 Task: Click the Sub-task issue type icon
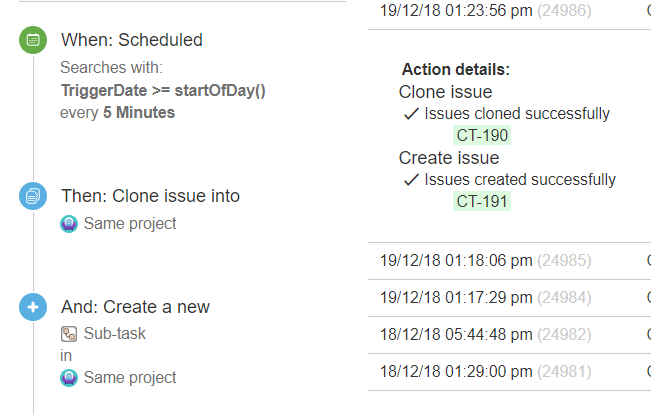tap(69, 334)
